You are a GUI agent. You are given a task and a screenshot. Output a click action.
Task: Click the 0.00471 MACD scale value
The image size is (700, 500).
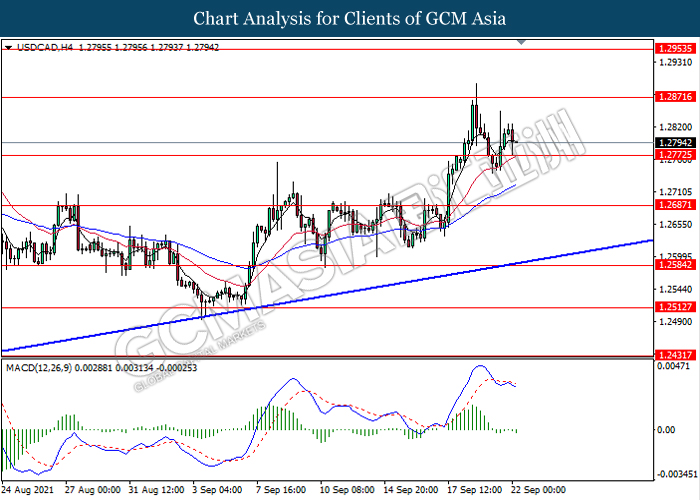click(x=675, y=366)
